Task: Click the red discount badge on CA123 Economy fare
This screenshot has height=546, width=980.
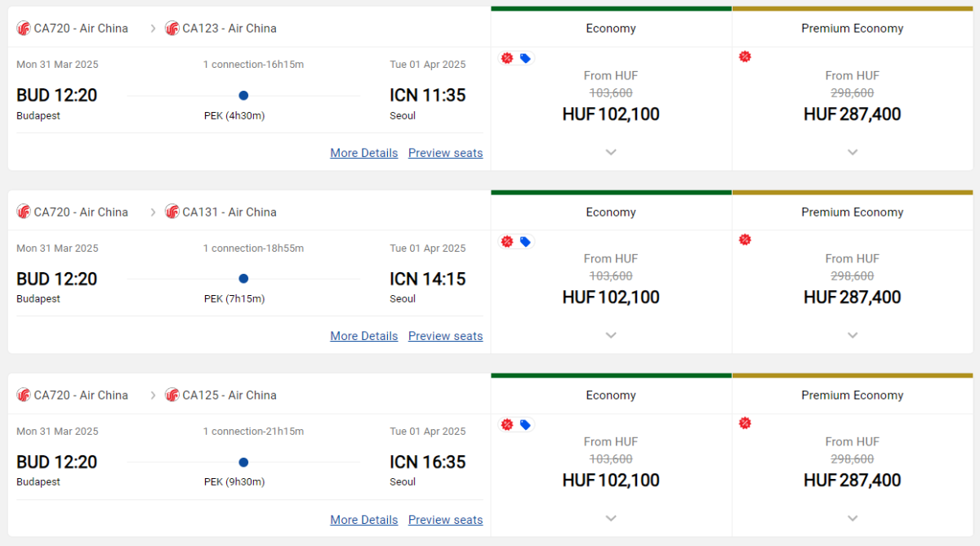Action: click(507, 58)
